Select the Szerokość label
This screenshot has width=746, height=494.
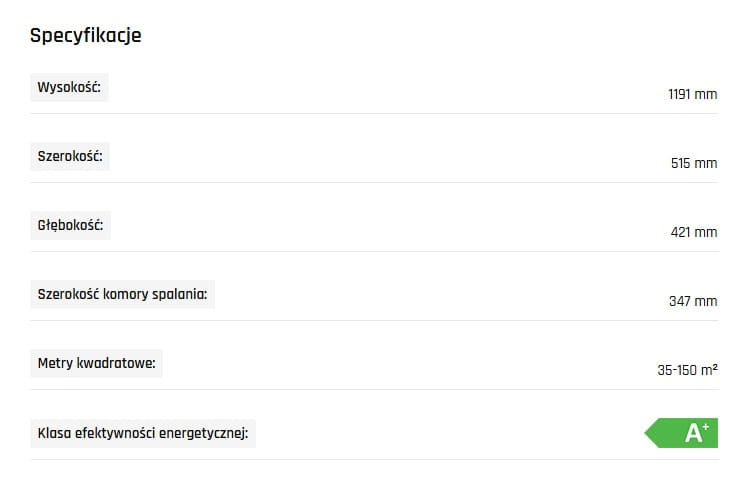pyautogui.click(x=70, y=156)
